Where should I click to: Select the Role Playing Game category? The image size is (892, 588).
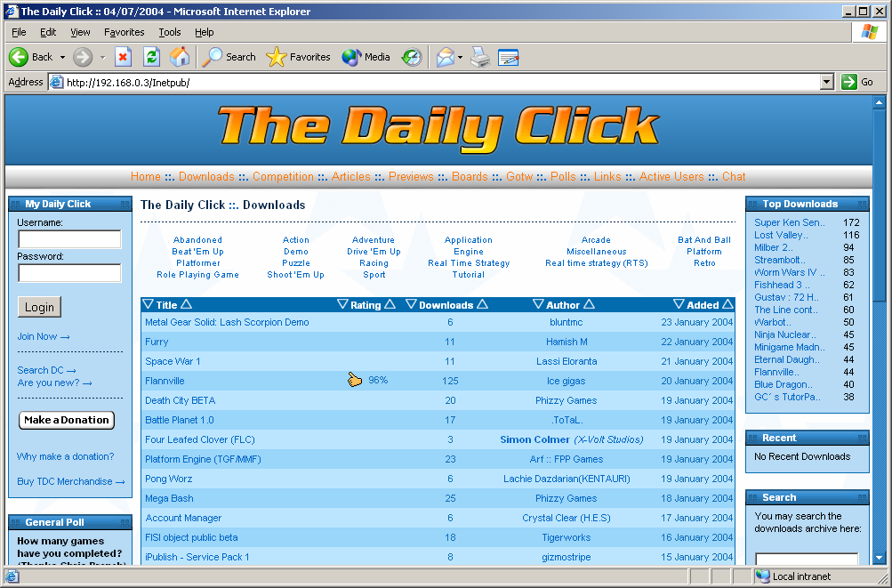tap(197, 274)
